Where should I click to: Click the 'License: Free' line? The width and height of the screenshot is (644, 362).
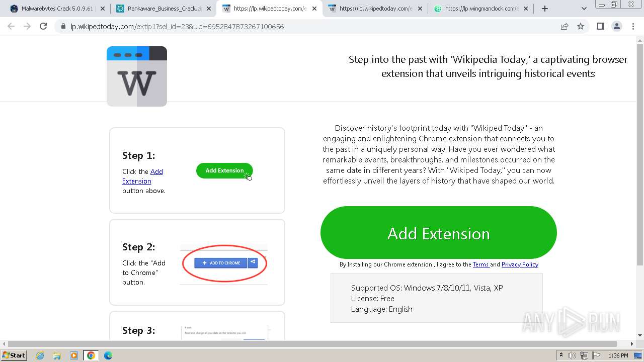(x=373, y=299)
